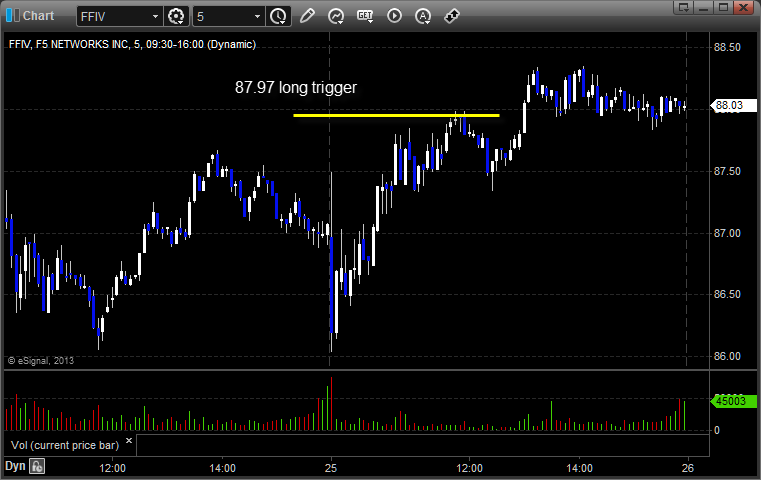Click the last 14:00 time axis label

click(579, 468)
